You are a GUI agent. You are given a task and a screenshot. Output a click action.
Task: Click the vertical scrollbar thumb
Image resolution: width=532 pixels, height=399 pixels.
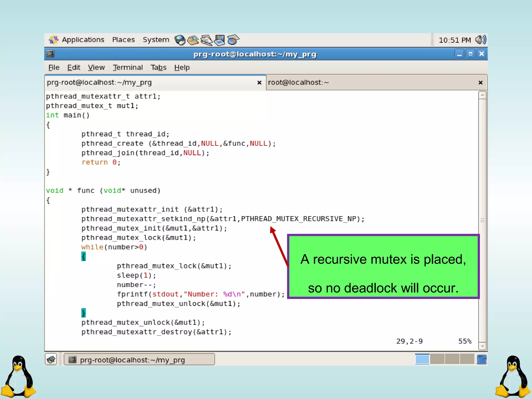(x=482, y=220)
